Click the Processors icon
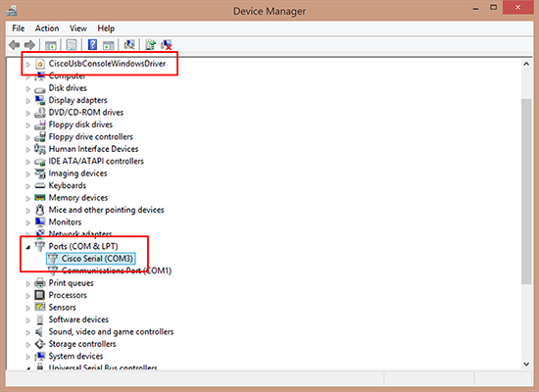 40,295
